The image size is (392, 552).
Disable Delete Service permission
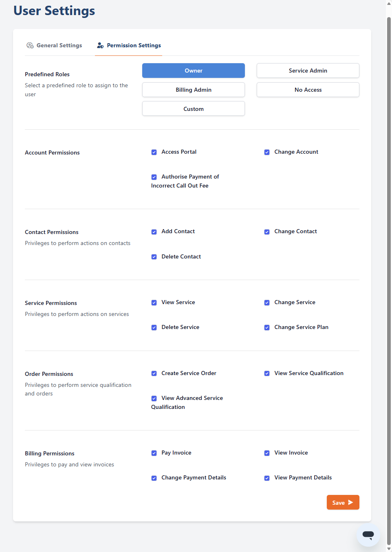[x=154, y=327]
